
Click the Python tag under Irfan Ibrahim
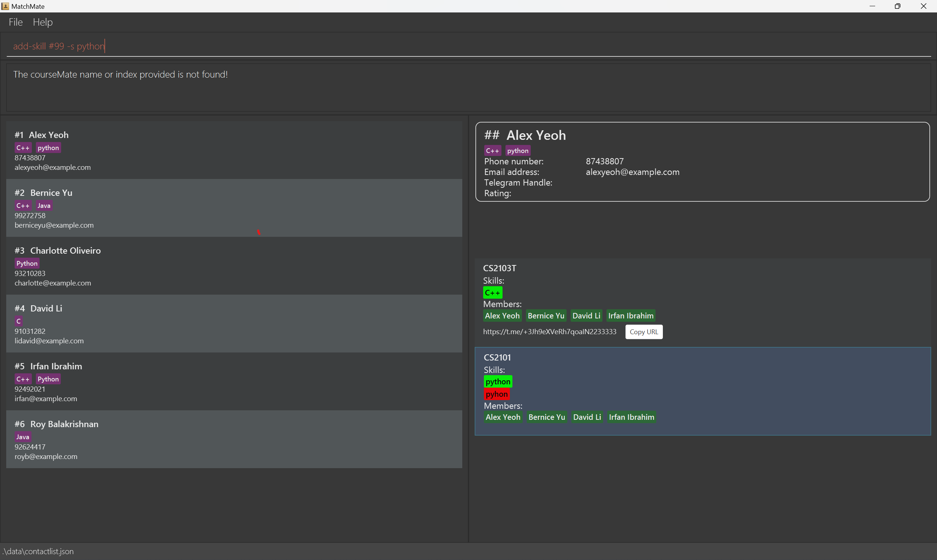(48, 379)
